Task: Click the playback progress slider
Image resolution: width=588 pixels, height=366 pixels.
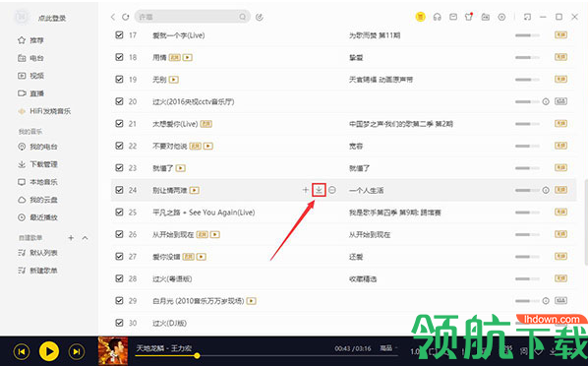Action: point(265,355)
